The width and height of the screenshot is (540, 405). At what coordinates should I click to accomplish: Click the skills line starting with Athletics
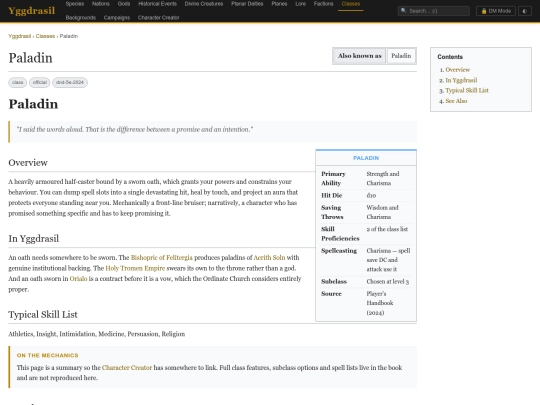[x=96, y=334]
